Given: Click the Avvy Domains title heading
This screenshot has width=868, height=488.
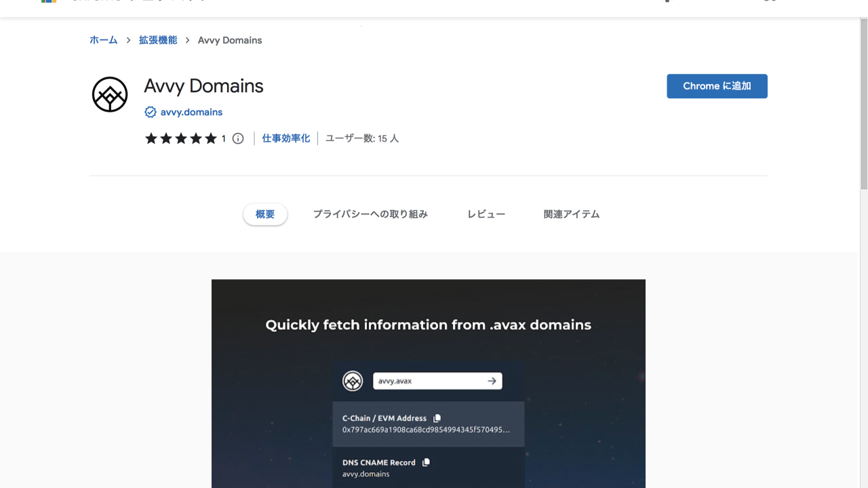Looking at the screenshot, I should pos(203,86).
